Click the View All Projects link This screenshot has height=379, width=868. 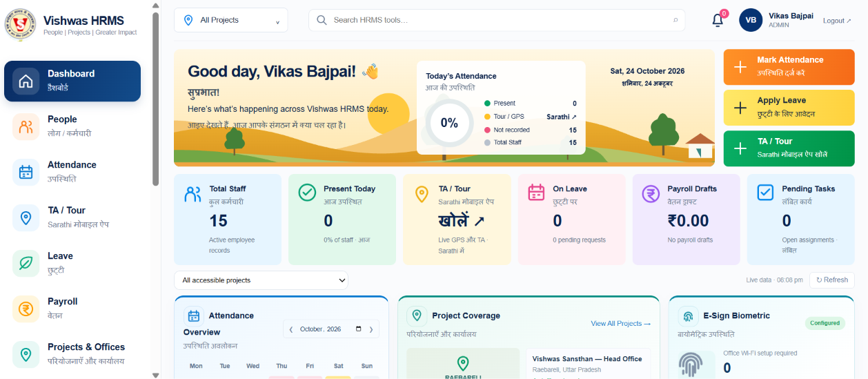tap(620, 323)
